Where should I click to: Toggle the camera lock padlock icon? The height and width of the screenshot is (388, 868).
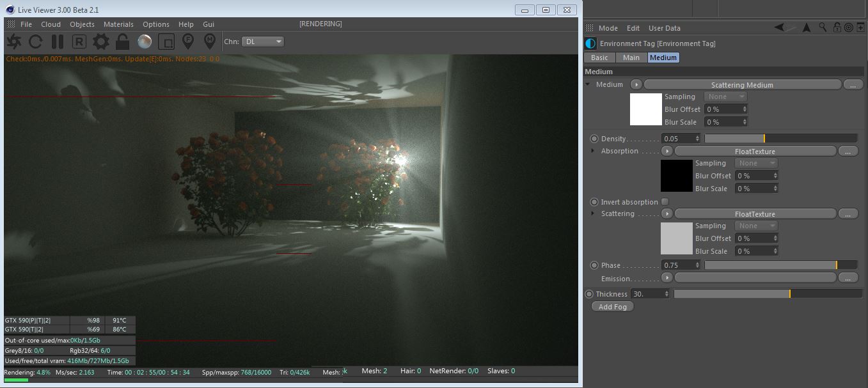[123, 42]
